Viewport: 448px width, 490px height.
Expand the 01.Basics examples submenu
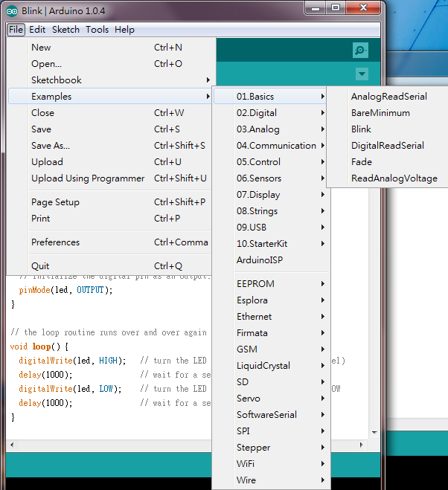pyautogui.click(x=270, y=96)
